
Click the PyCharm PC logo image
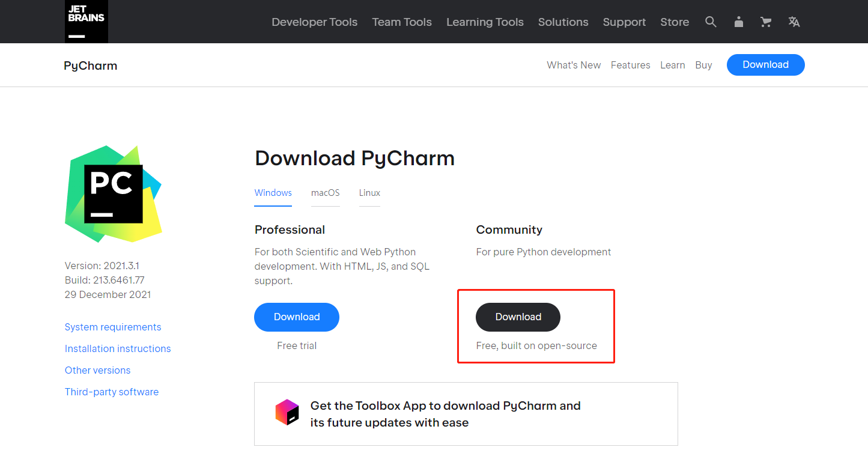[x=114, y=193]
